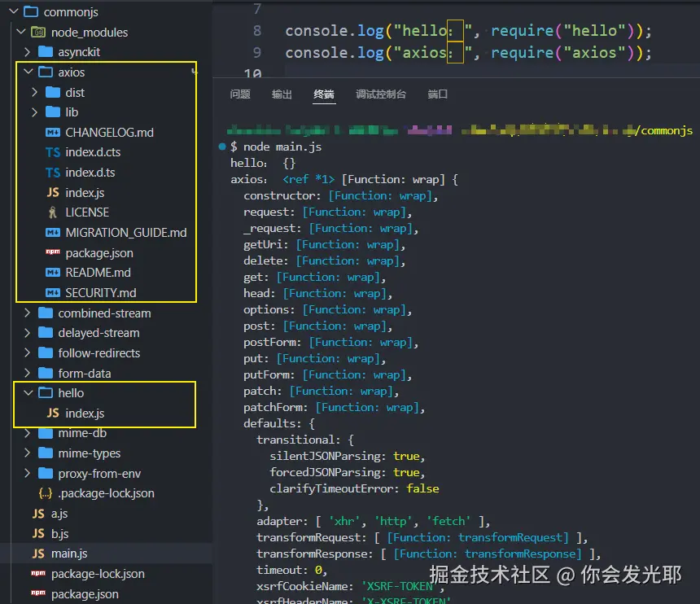Expand the lib folder chevron
This screenshot has height=604, width=700.
click(34, 112)
